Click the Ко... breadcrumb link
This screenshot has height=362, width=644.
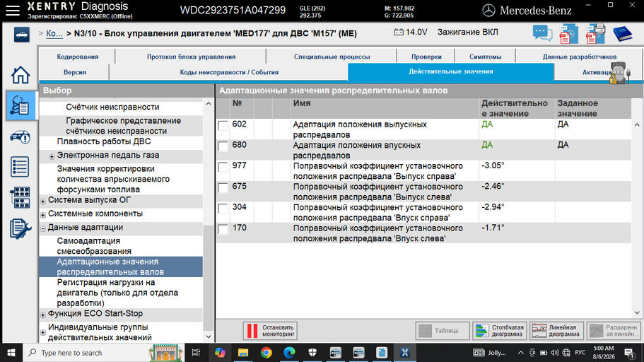pyautogui.click(x=54, y=34)
